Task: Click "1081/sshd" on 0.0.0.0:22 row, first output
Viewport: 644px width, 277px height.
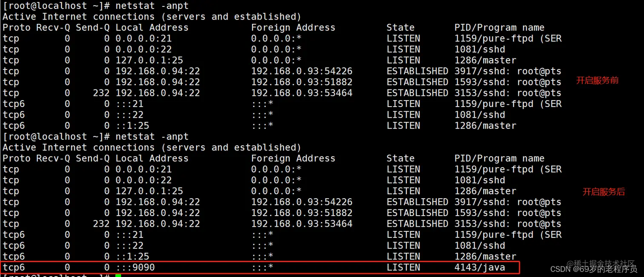Action: 480,49
